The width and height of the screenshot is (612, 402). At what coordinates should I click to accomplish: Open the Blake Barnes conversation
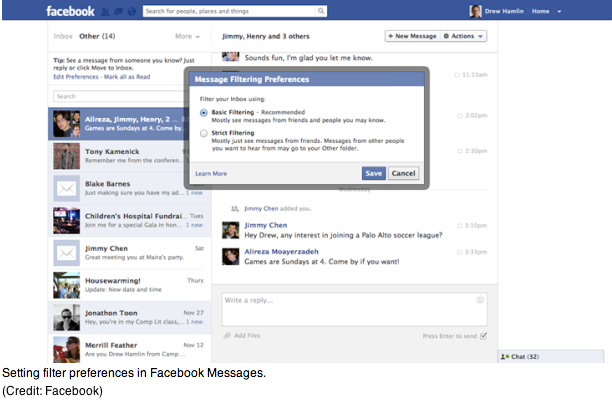pos(130,189)
